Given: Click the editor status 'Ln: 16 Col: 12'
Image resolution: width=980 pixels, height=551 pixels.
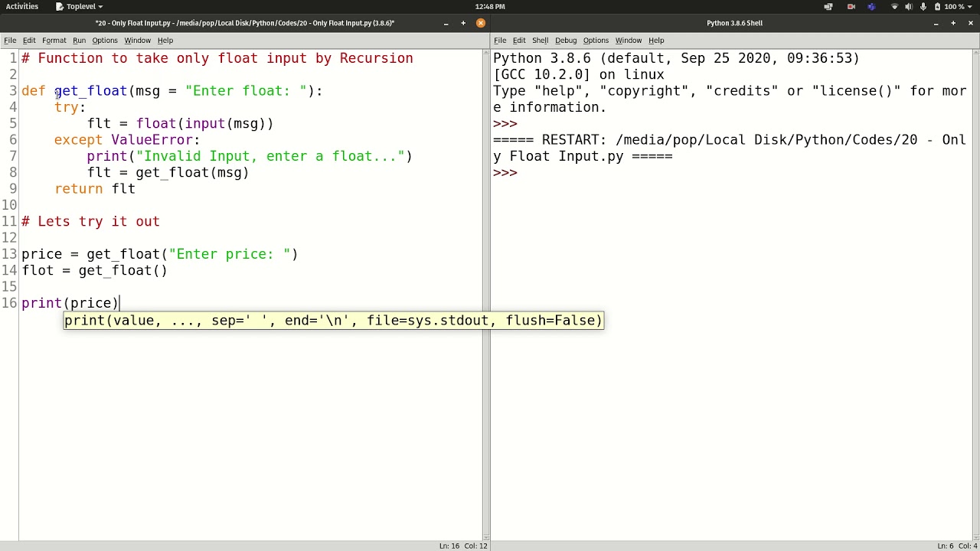Looking at the screenshot, I should (463, 546).
